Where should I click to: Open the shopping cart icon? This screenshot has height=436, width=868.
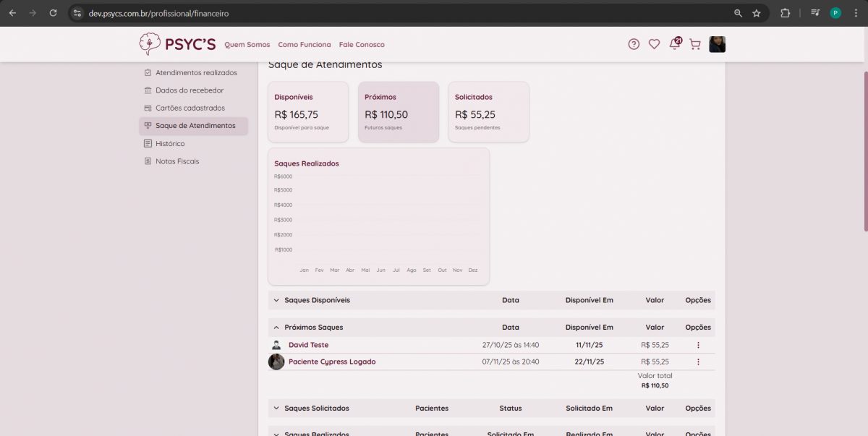pos(695,44)
